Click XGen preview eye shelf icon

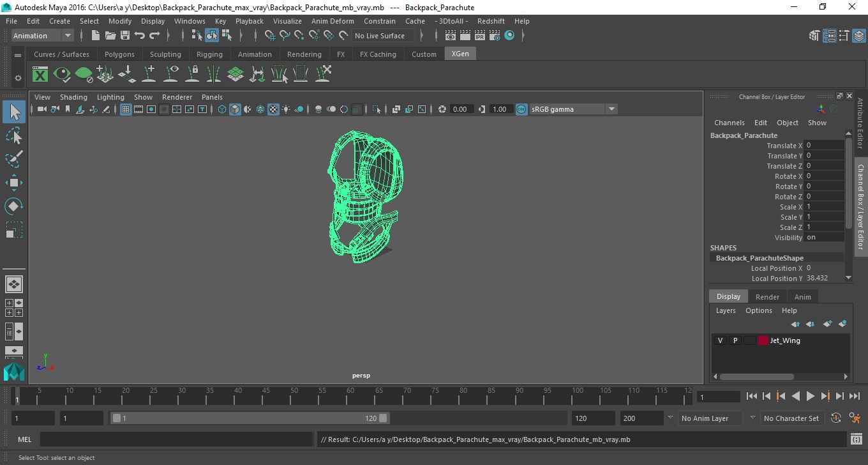coord(62,74)
